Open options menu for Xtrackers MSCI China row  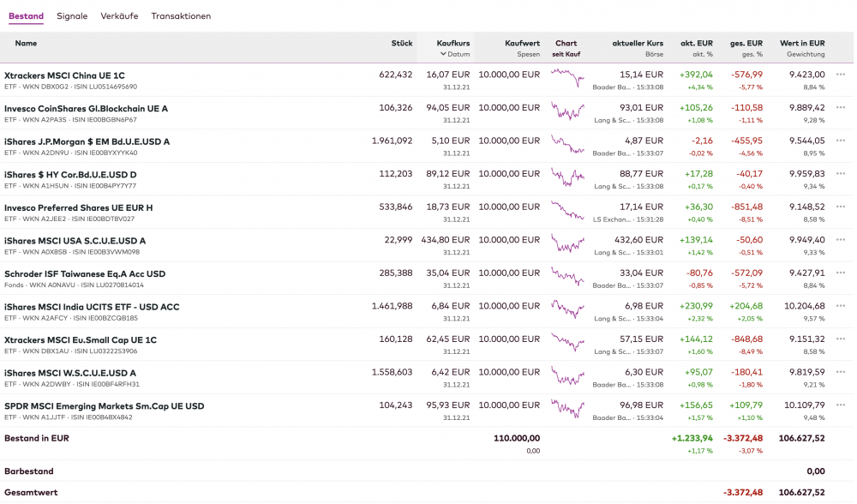[x=841, y=75]
